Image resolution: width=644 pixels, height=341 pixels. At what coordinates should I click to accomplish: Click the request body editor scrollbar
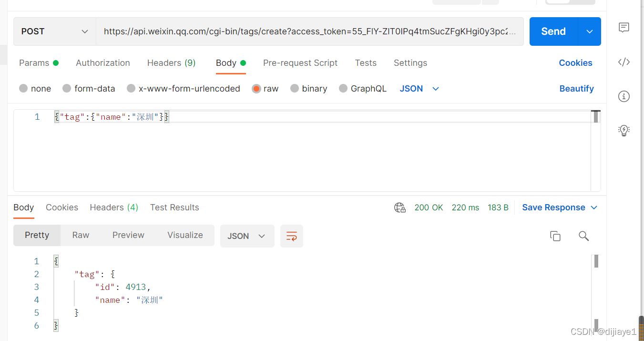[x=596, y=116]
